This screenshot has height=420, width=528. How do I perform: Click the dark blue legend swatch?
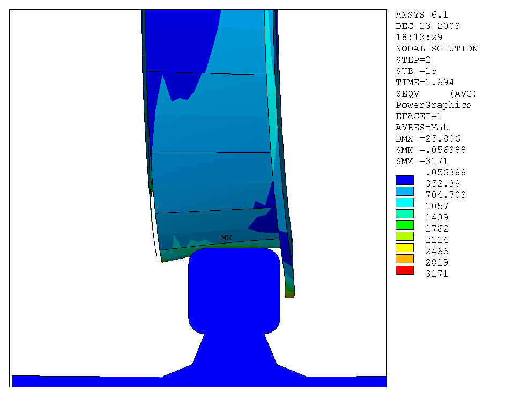click(x=404, y=180)
